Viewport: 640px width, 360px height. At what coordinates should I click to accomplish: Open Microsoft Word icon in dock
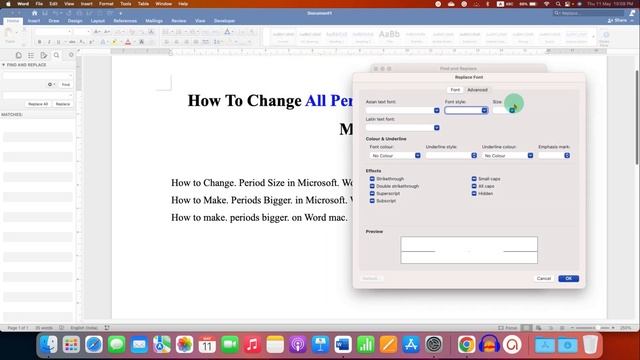(x=343, y=344)
